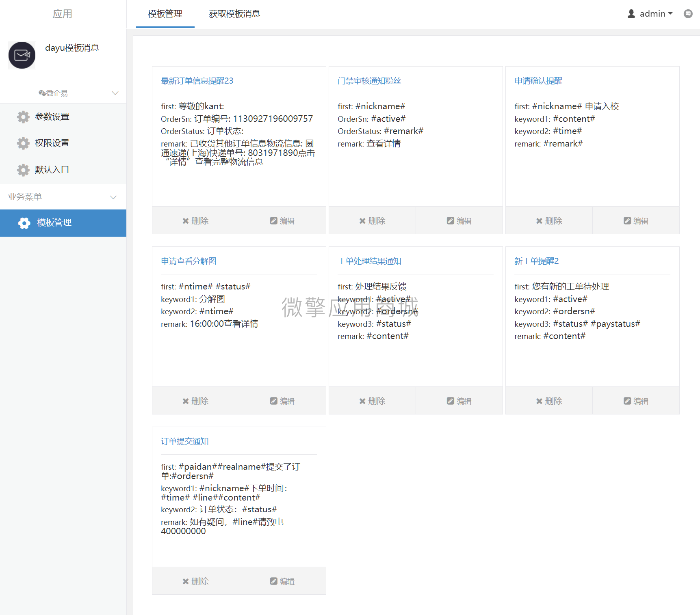Open the 最新订单信息提醒23 title link

(197, 81)
